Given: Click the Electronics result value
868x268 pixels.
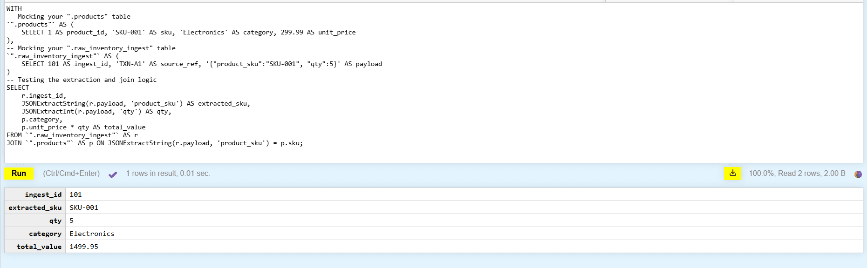Looking at the screenshot, I should pyautogui.click(x=92, y=234).
